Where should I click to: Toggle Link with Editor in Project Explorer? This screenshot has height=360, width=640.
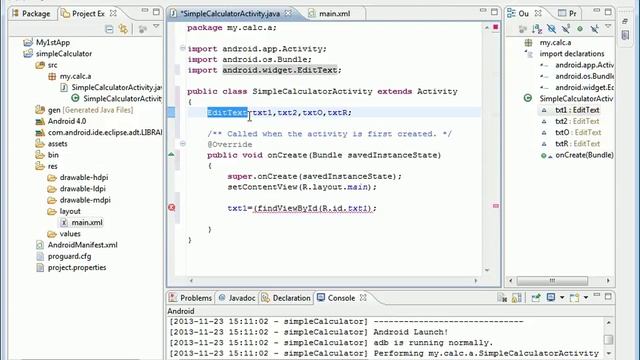(123, 29)
